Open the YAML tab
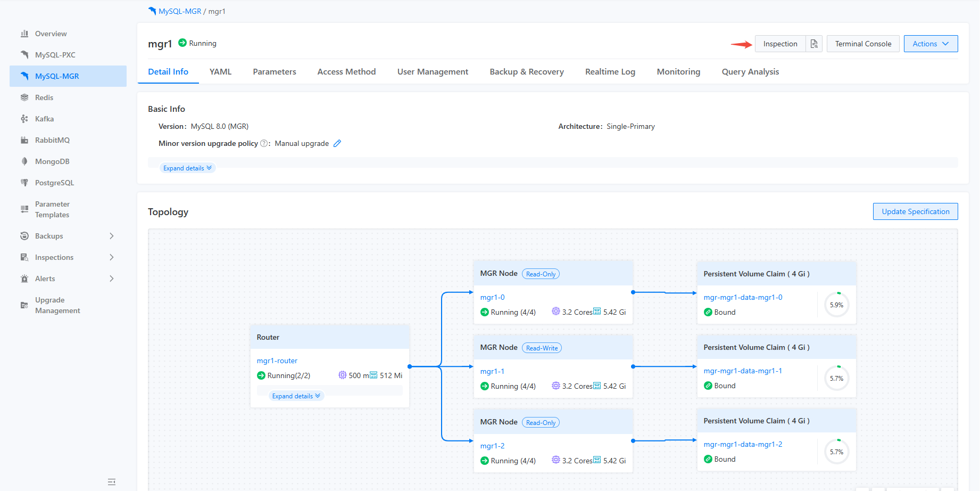The height and width of the screenshot is (491, 980). click(220, 71)
